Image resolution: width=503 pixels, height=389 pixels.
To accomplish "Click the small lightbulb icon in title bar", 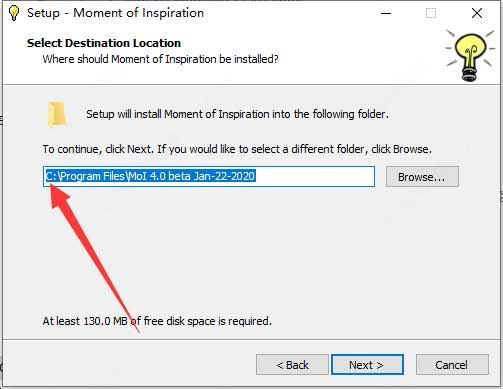I will point(14,13).
